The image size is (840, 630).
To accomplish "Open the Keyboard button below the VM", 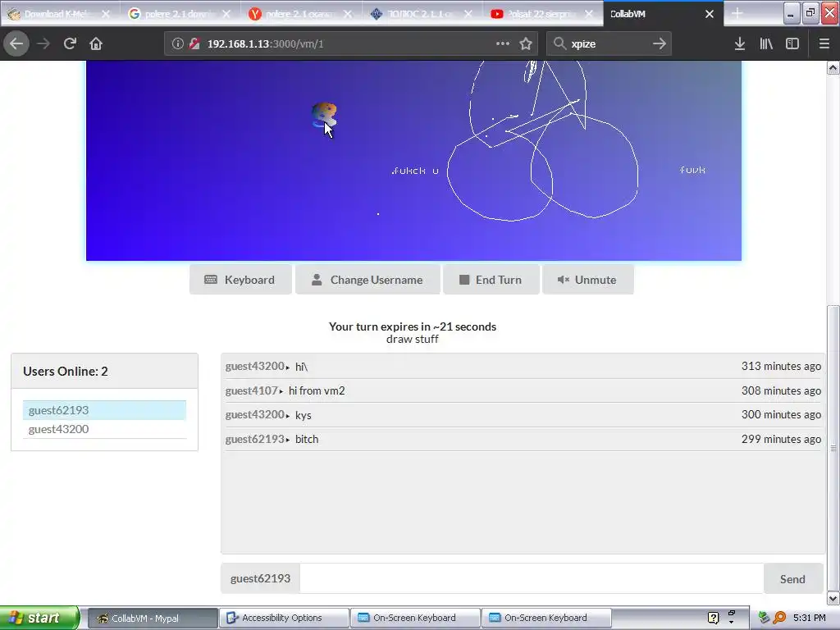I will tap(240, 280).
